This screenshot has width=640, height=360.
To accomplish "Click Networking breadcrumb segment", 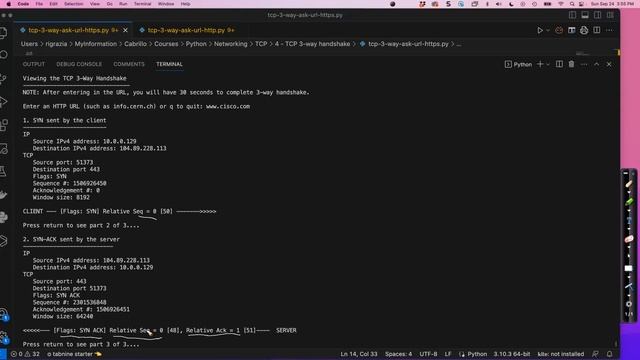I will [x=231, y=44].
